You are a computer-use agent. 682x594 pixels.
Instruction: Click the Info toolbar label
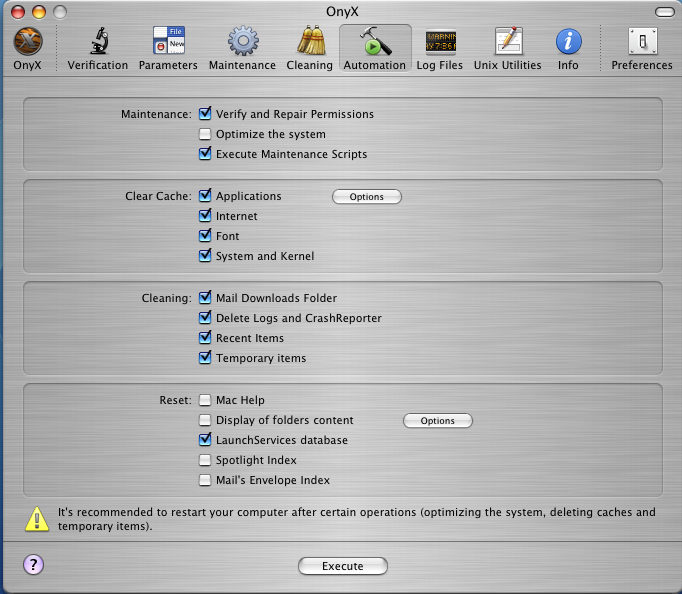pos(568,65)
